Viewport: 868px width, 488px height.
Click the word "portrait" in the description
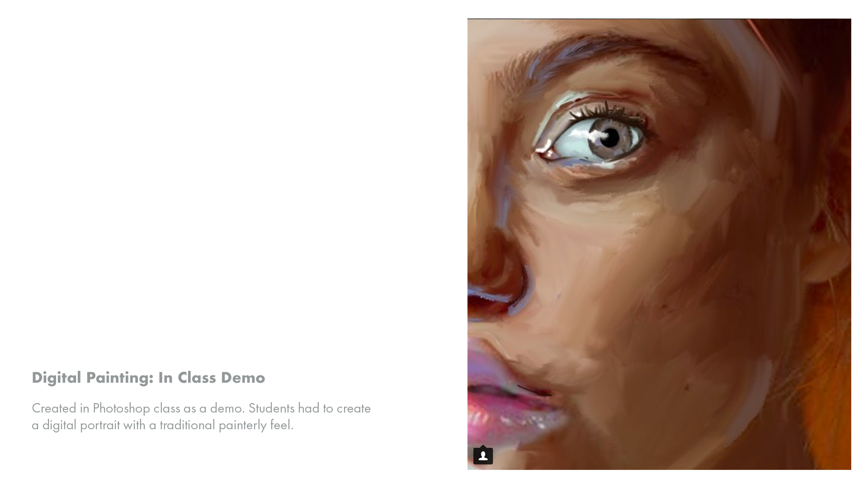coord(100,425)
